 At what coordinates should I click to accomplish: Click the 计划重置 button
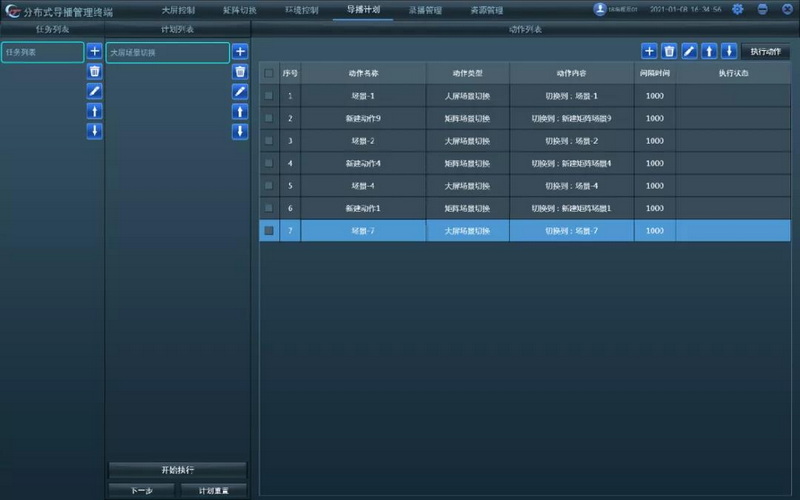coord(213,491)
